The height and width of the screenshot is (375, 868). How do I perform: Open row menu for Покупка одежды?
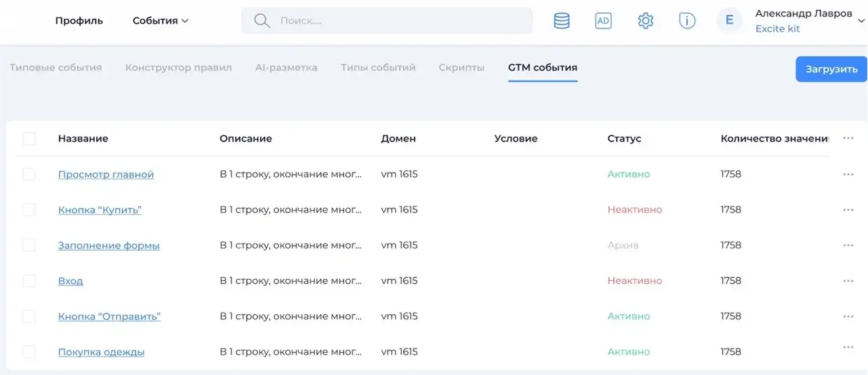tap(848, 348)
